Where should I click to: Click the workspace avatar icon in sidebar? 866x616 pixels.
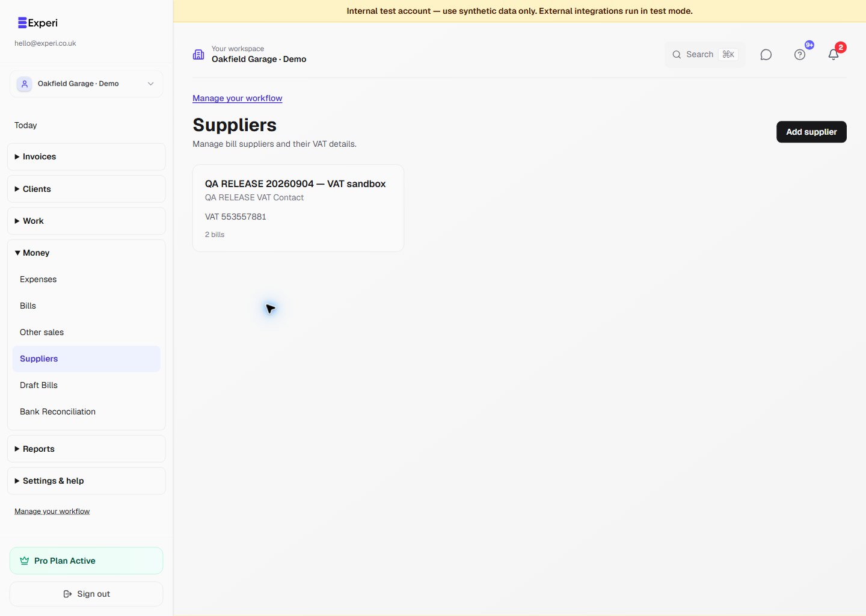[x=25, y=84]
